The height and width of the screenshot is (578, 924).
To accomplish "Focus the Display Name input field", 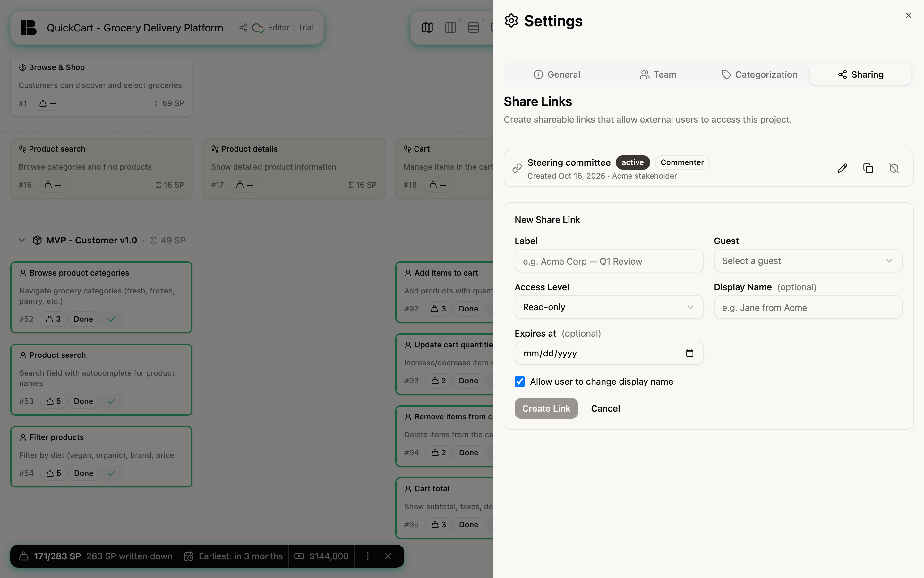I will [808, 307].
